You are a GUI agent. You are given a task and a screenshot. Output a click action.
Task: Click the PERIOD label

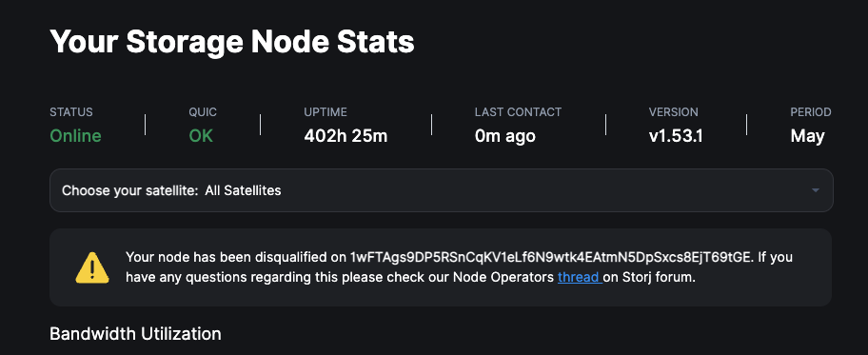[x=811, y=112]
